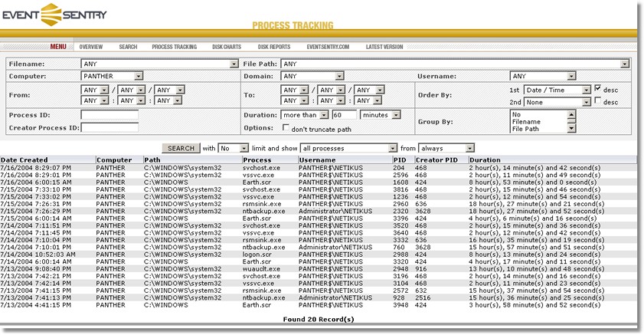
Task: Click Creator PID cell 916
Action: pyautogui.click(x=420, y=269)
